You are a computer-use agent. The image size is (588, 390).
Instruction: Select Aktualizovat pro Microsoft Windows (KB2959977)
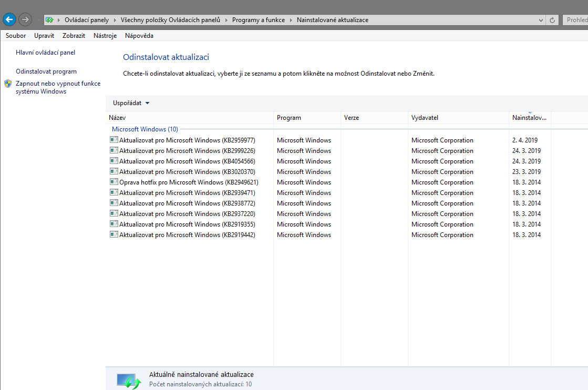coord(187,140)
